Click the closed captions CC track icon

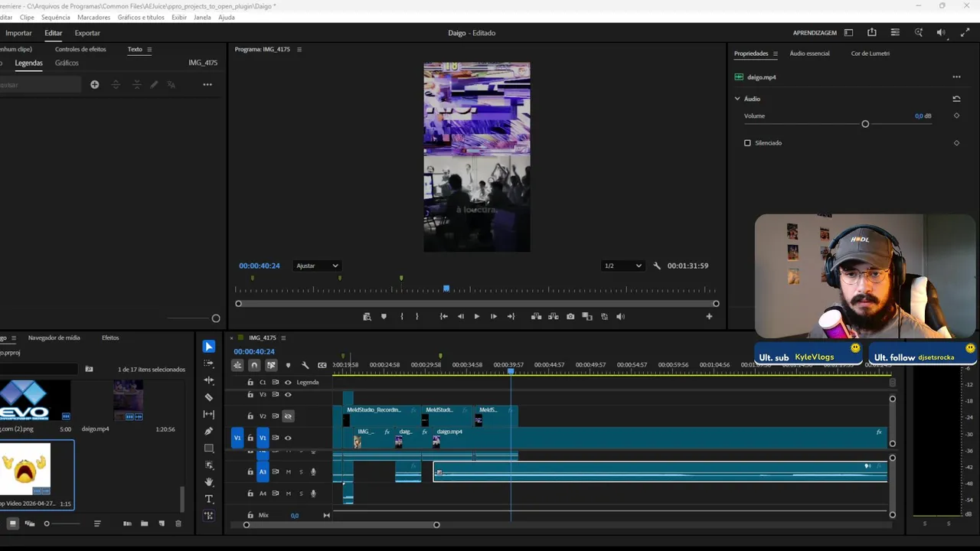click(322, 365)
